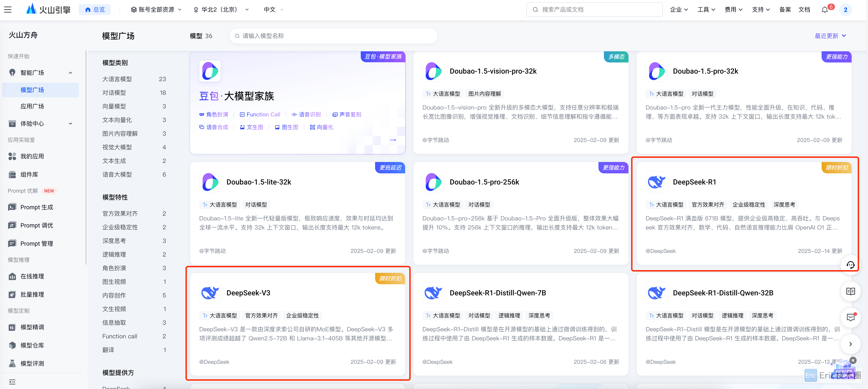Viewport: 868px width, 389px height.
Task: Click the DeepSeek-R1 whale logo
Action: tap(656, 182)
